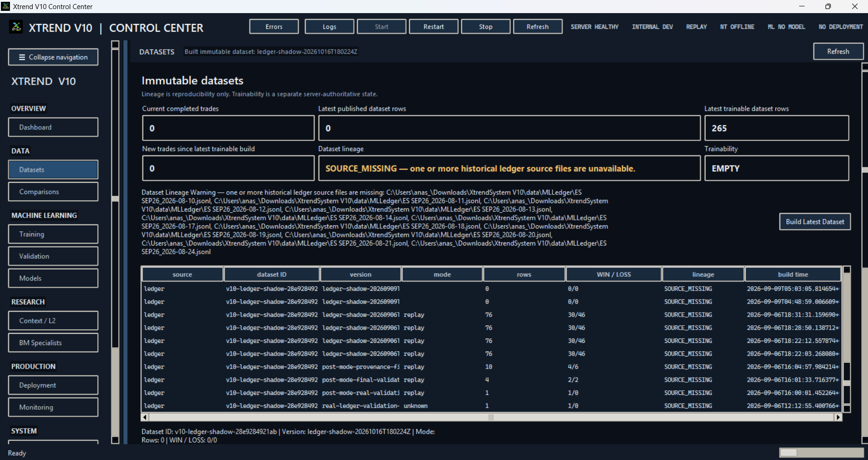Screen dimensions: 868x460
Task: Open the Errors panel
Action: (x=274, y=27)
